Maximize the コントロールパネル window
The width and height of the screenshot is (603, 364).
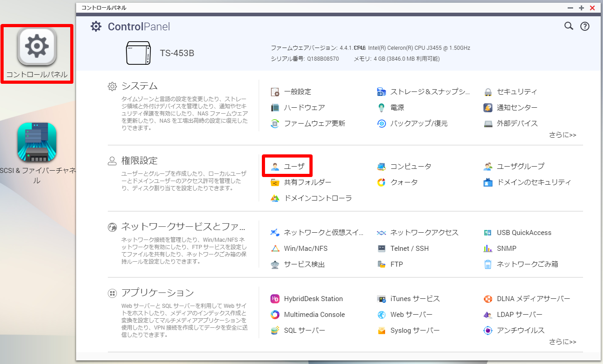(582, 8)
